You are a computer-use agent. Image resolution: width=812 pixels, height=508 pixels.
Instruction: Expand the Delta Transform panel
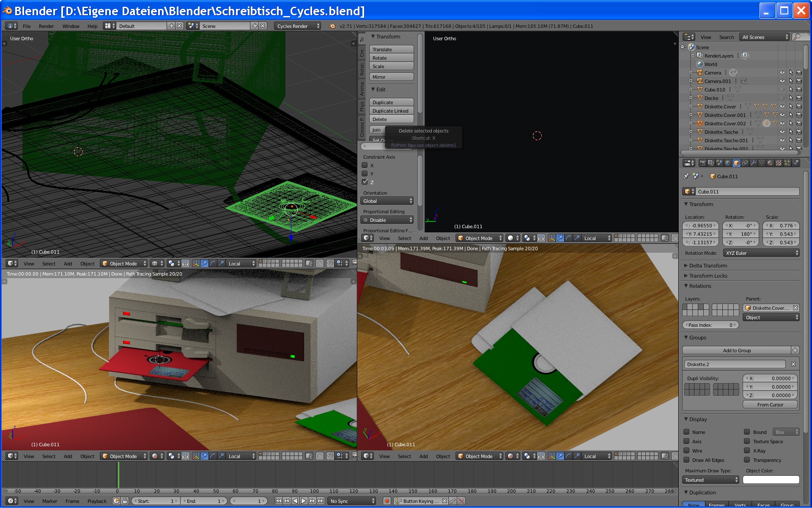pyautogui.click(x=708, y=265)
